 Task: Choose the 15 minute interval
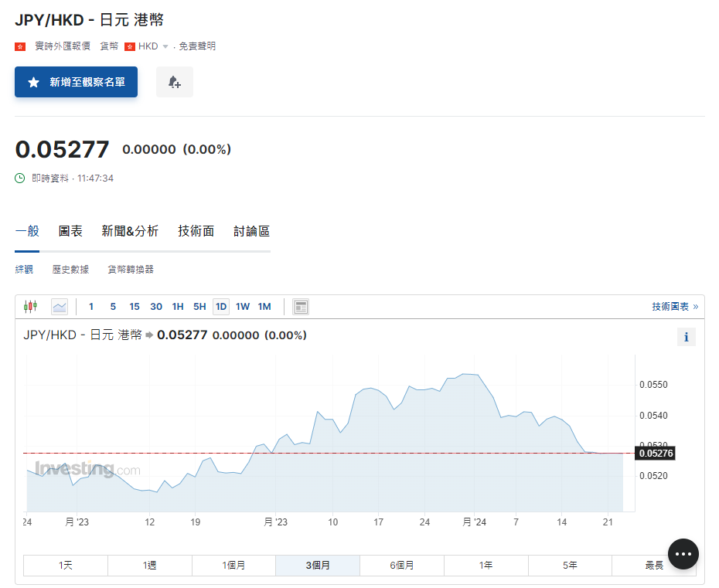(x=135, y=307)
